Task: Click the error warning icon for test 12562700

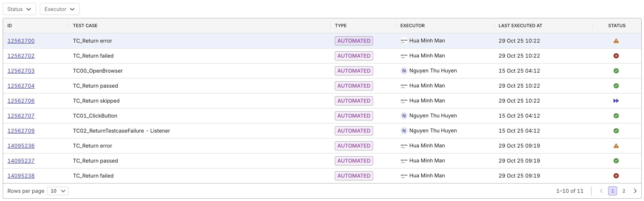Action: [616, 41]
